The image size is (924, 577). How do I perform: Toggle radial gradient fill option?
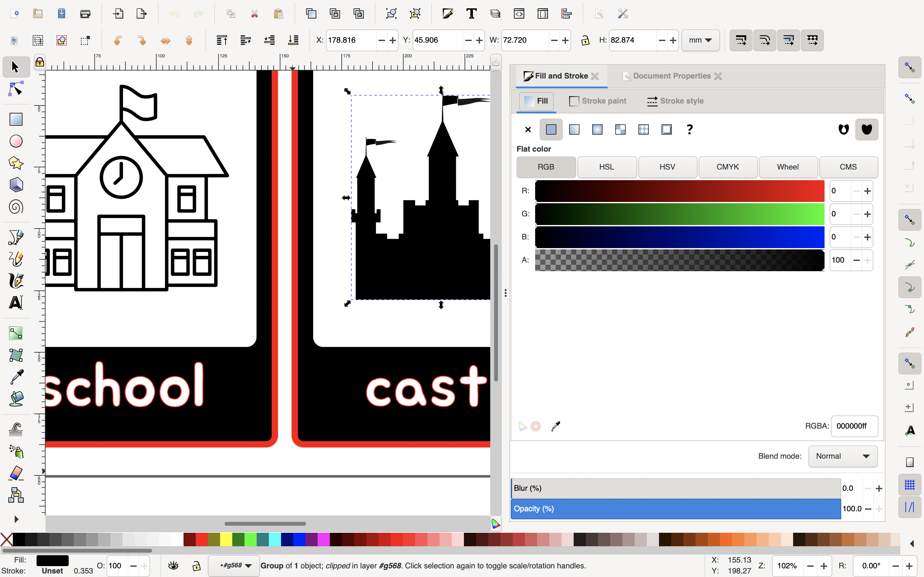pos(597,130)
